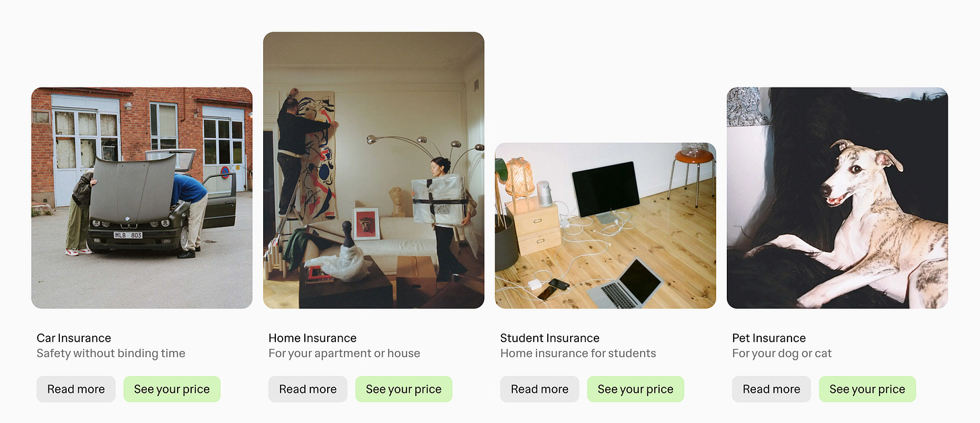Select the Student Insurance title

coord(550,338)
